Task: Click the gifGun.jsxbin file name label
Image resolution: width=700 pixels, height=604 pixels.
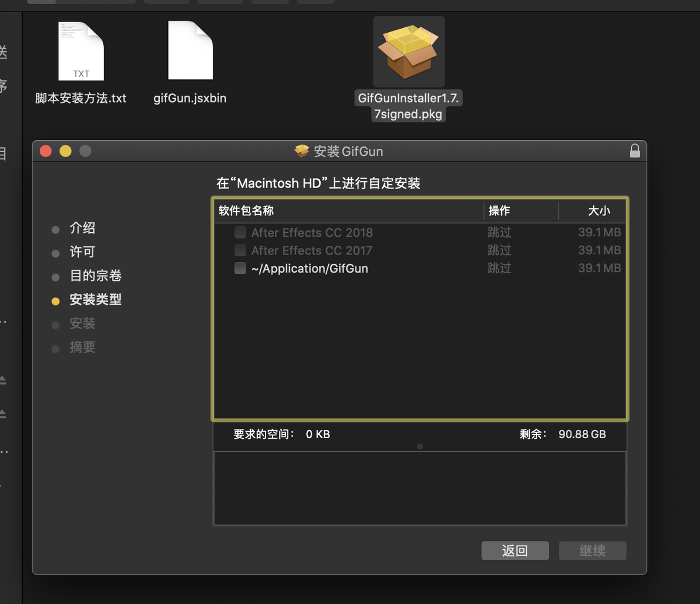Action: [x=190, y=98]
